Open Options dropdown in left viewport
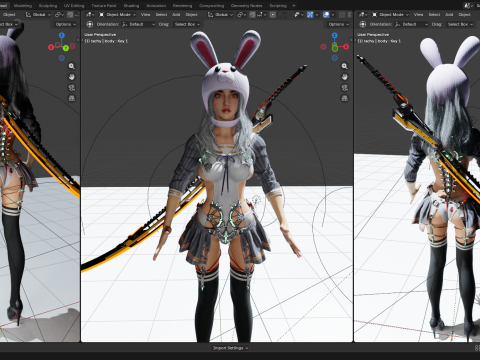The image size is (480, 360). click(65, 24)
